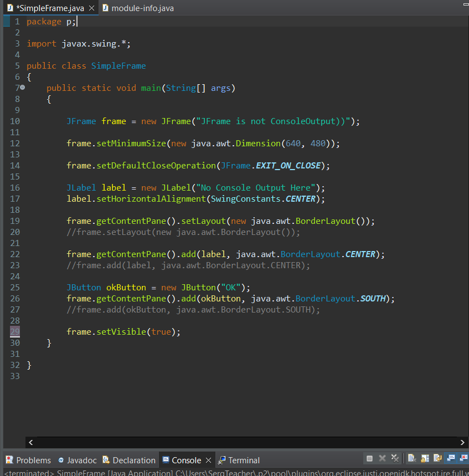The width and height of the screenshot is (469, 476).
Task: Click the module-info.java file icon in tab
Action: tap(105, 8)
